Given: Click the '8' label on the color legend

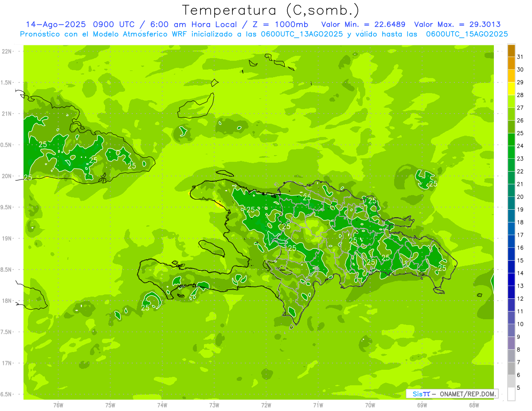Looking at the screenshot, I should pyautogui.click(x=519, y=350).
